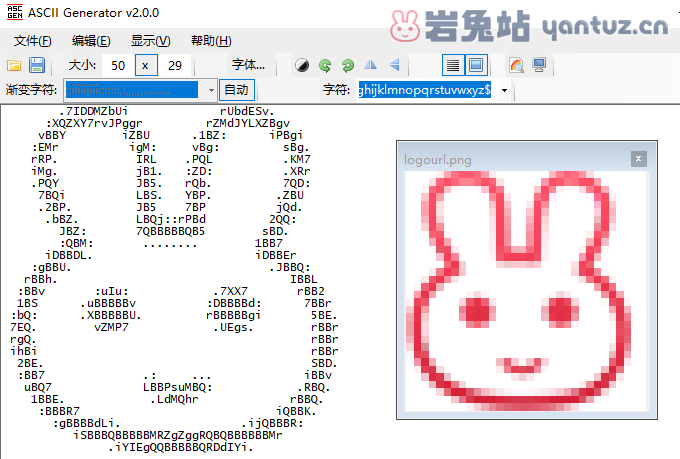Screen dimensions: 680x459
Task: Click the save floppy disk icon
Action: pyautogui.click(x=37, y=65)
